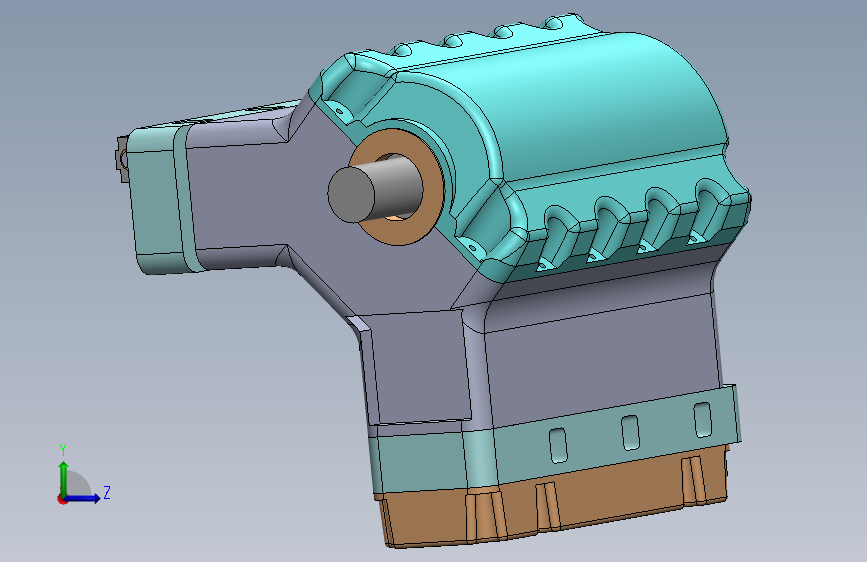The image size is (867, 562).
Task: Select the brown connector base at the bottom
Action: click(x=553, y=498)
